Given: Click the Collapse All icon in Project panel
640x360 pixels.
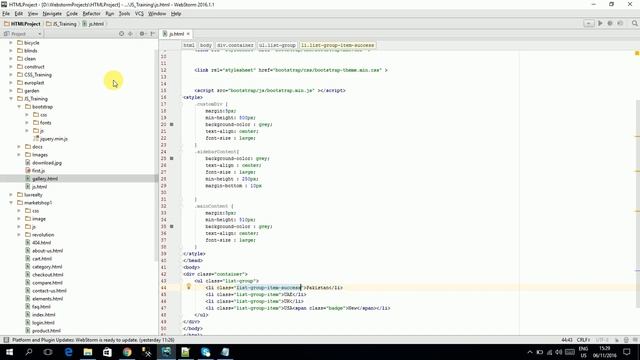Looking at the screenshot, I should [x=131, y=34].
